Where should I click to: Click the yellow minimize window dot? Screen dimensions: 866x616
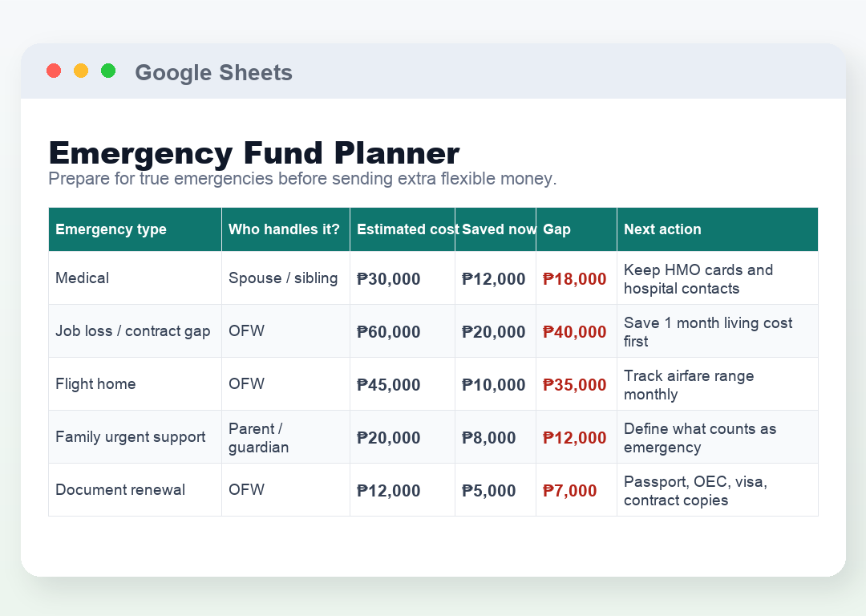(x=81, y=71)
